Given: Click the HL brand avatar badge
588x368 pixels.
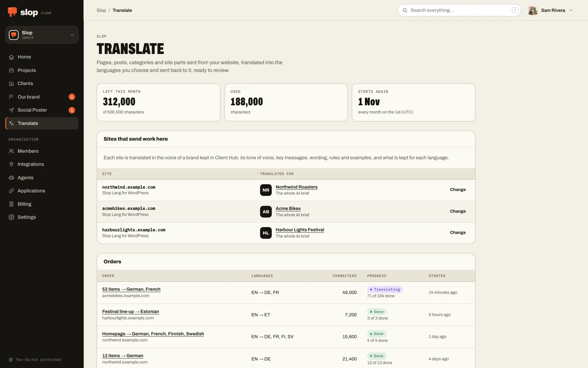Looking at the screenshot, I should (266, 233).
